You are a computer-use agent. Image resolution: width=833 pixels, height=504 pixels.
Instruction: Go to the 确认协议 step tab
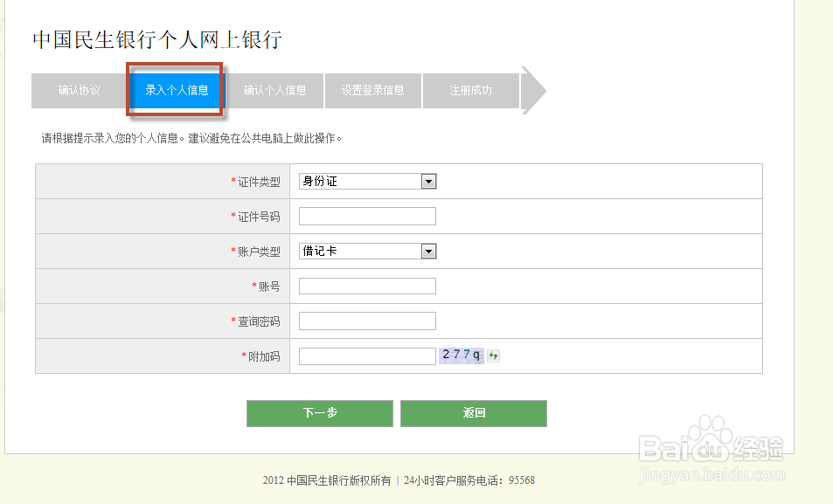(x=80, y=91)
